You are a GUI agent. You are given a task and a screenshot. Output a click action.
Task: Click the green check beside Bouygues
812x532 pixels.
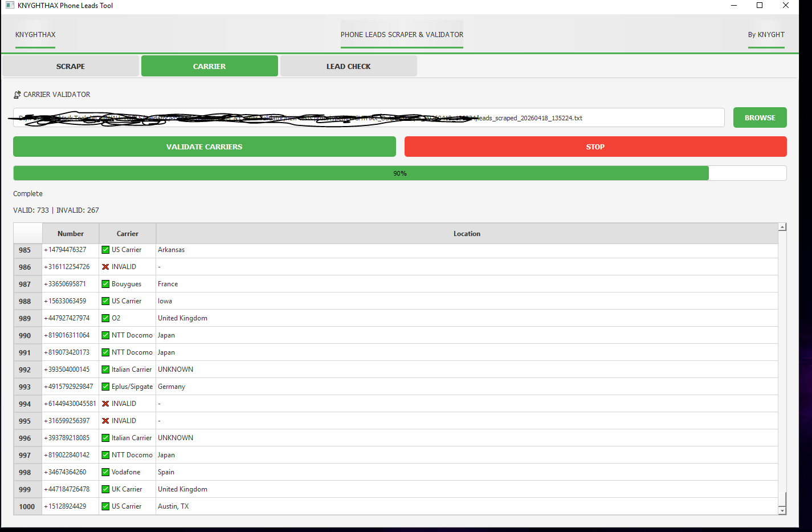click(x=105, y=284)
